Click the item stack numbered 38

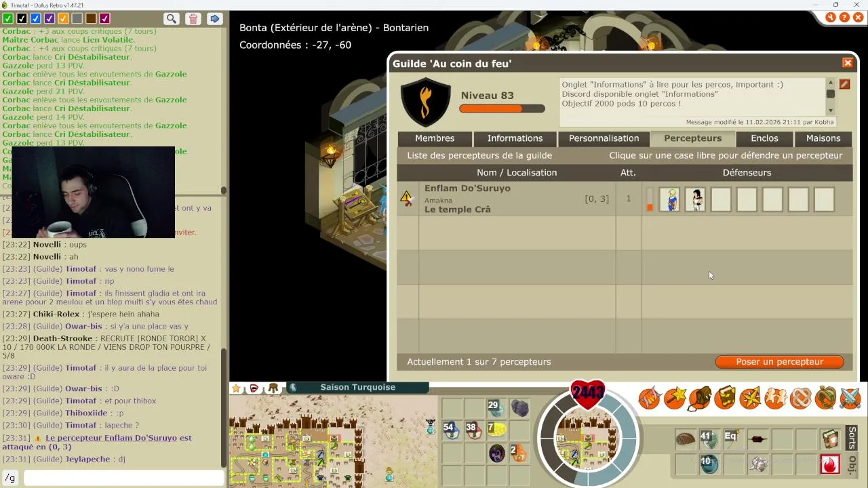tap(474, 430)
